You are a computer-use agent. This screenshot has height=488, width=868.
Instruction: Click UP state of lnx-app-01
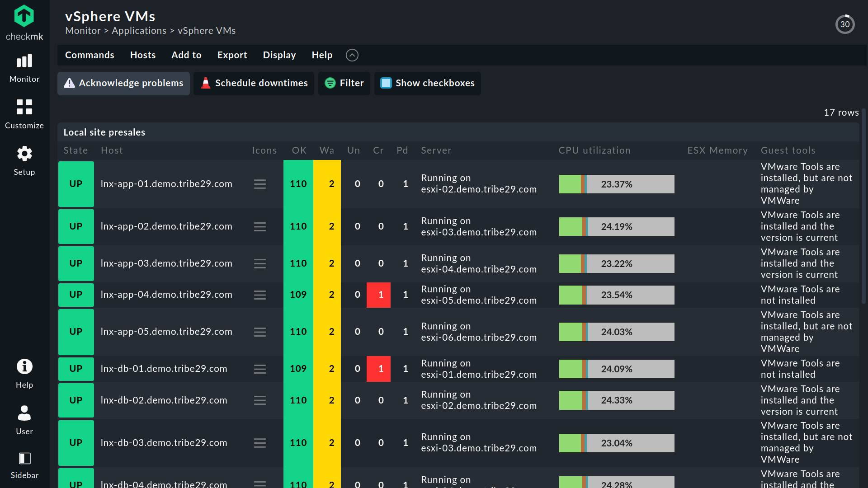tap(76, 184)
